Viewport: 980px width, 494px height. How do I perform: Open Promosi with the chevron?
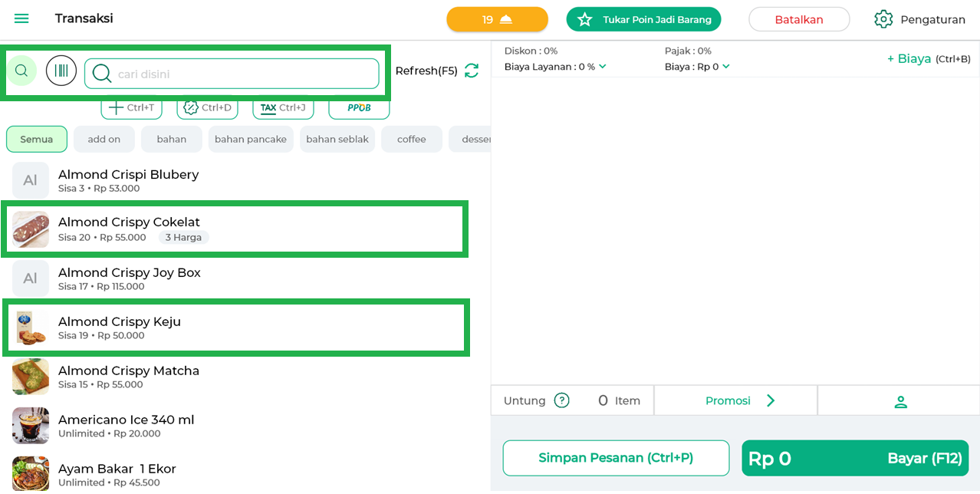pyautogui.click(x=771, y=400)
